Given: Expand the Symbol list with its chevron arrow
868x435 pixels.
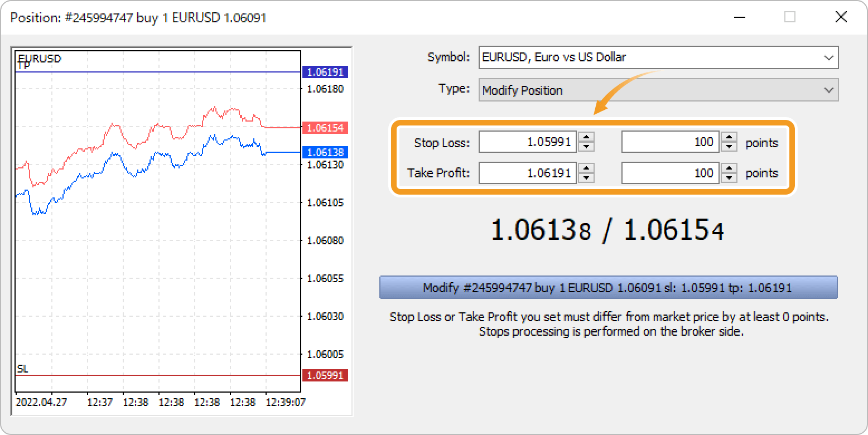Looking at the screenshot, I should (830, 57).
